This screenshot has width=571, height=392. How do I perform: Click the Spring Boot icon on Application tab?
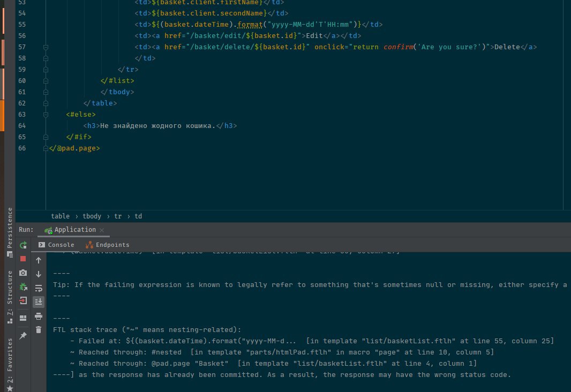tap(48, 230)
